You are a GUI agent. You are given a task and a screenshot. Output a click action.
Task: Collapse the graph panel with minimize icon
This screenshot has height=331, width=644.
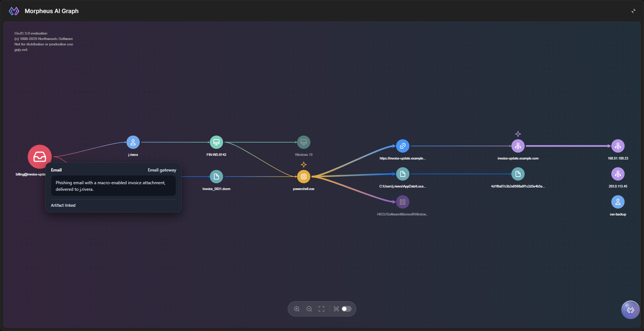click(633, 11)
